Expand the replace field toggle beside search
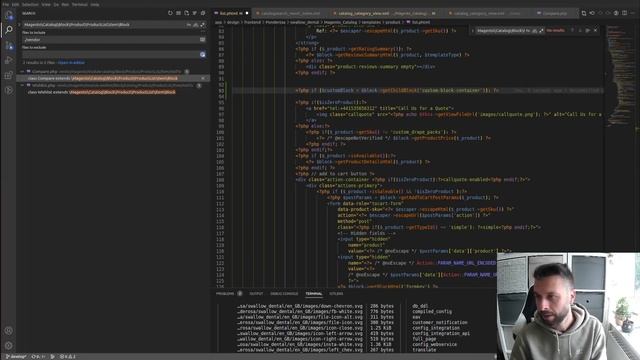Image resolution: width=640 pixels, height=360 pixels. 19,24
